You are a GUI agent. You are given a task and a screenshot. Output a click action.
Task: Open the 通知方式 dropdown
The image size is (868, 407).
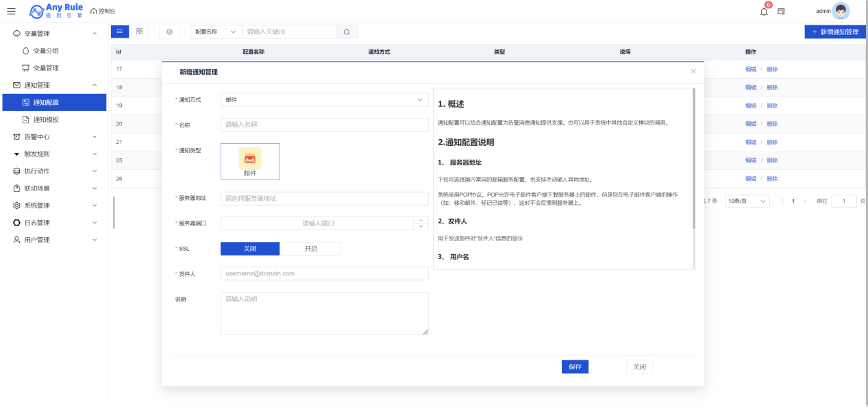pyautogui.click(x=324, y=100)
